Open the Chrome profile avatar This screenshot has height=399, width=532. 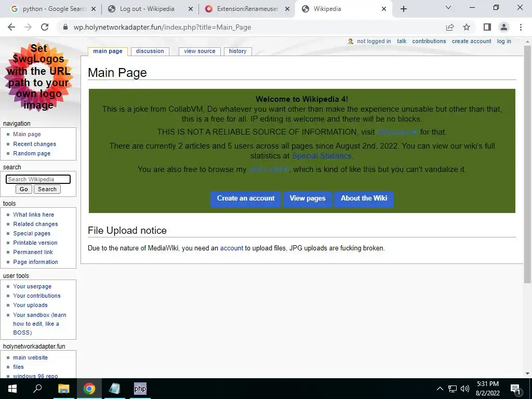click(x=504, y=27)
